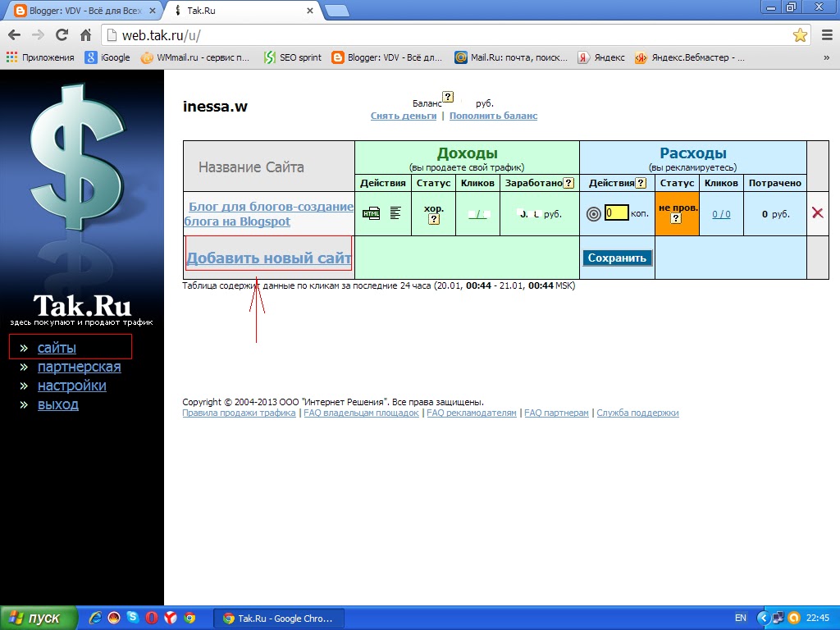Click the 0 / 0 clicks link in Расходы
This screenshot has height=630, width=840.
(x=721, y=214)
